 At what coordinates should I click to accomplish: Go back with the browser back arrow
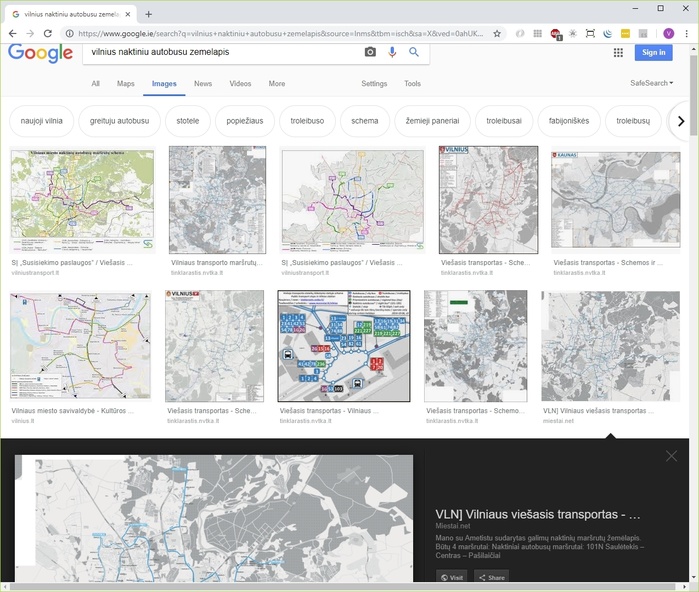pos(12,33)
